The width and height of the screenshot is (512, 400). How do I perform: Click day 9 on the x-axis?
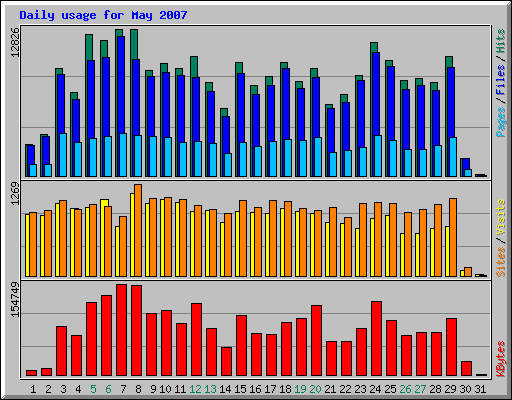[x=153, y=389]
